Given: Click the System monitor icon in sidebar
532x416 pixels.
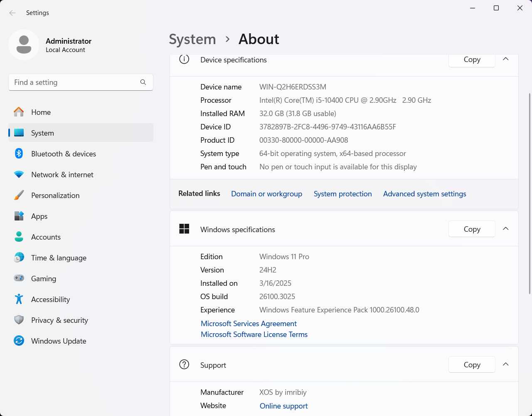Looking at the screenshot, I should (x=19, y=133).
